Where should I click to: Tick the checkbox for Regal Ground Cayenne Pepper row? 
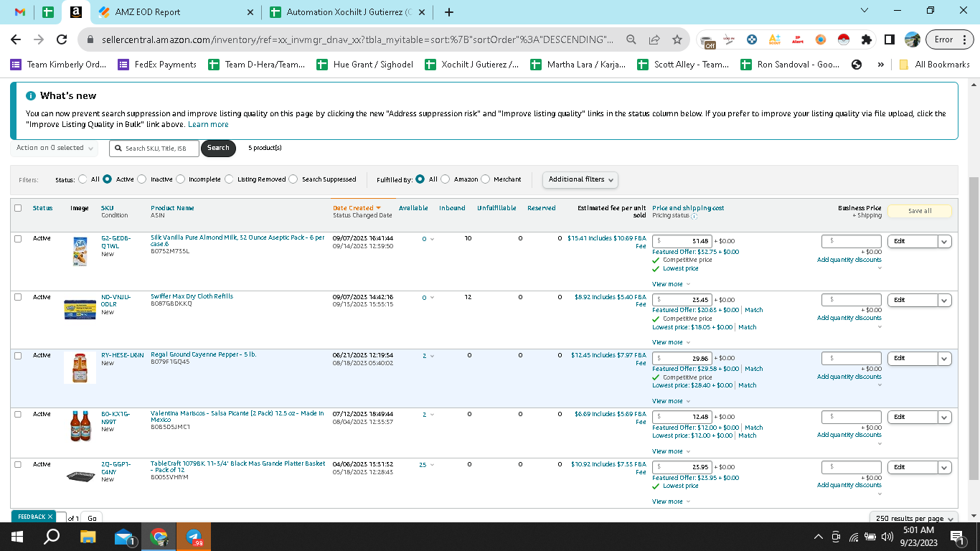[18, 356]
